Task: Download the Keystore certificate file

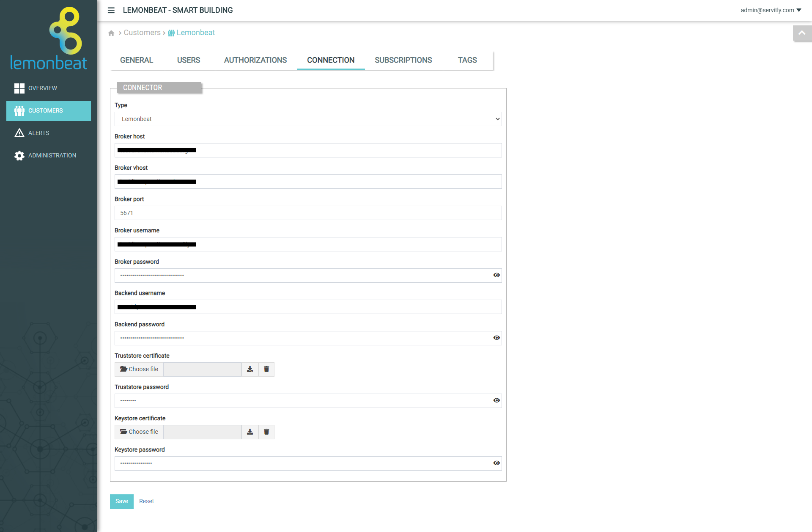Action: (250, 432)
